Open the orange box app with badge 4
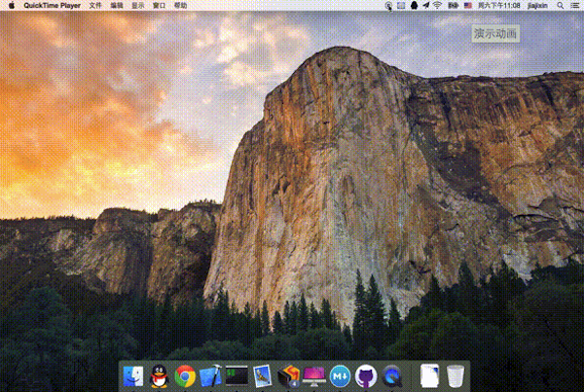The height and width of the screenshot is (392, 584). point(288,376)
